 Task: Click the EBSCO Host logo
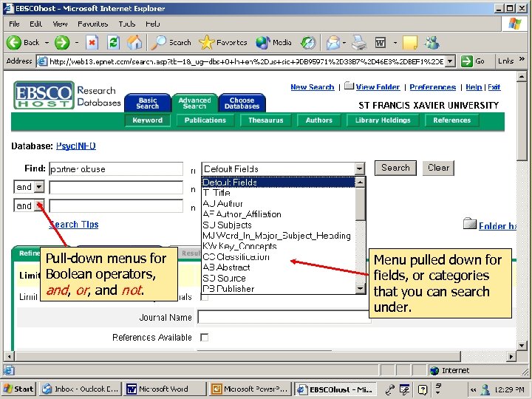tap(44, 95)
